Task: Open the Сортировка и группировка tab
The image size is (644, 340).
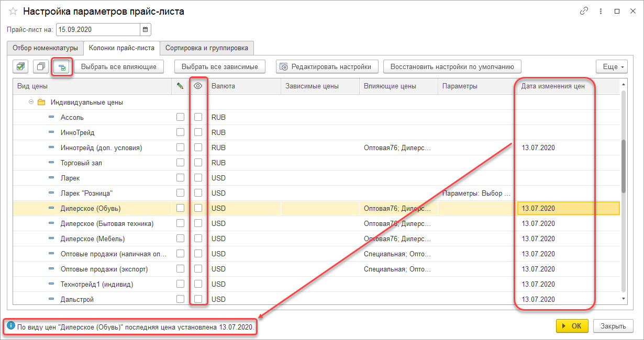Action: pyautogui.click(x=206, y=48)
